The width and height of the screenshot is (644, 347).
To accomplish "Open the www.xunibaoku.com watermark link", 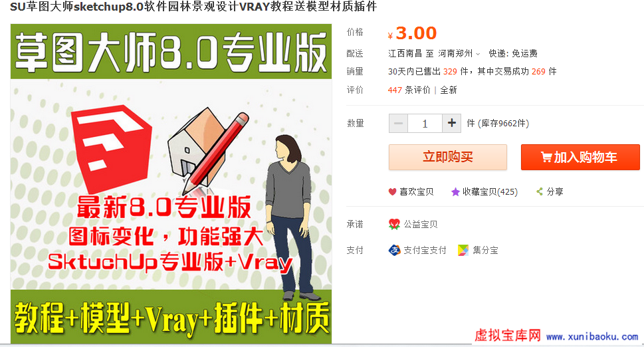I will tap(592, 337).
